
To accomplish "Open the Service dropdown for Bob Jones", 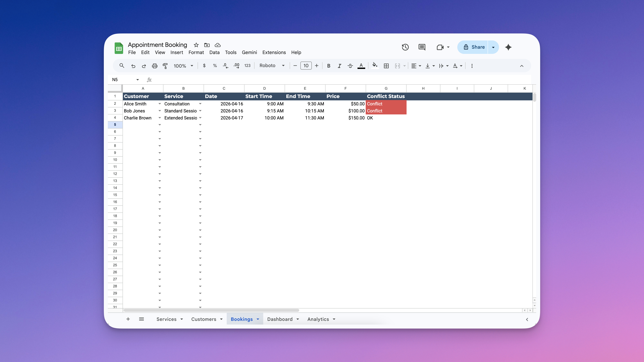I will [200, 111].
